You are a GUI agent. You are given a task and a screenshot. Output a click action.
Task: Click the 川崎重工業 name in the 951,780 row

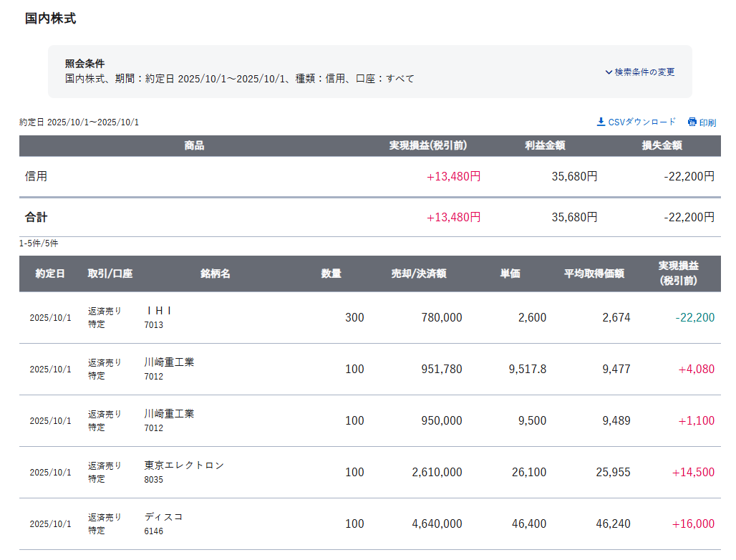point(169,362)
